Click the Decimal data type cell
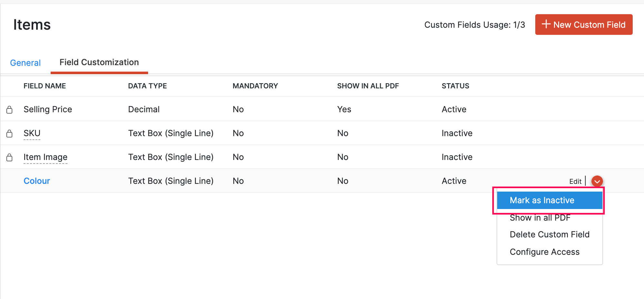Screen dimensions: 644x299 click(x=144, y=109)
